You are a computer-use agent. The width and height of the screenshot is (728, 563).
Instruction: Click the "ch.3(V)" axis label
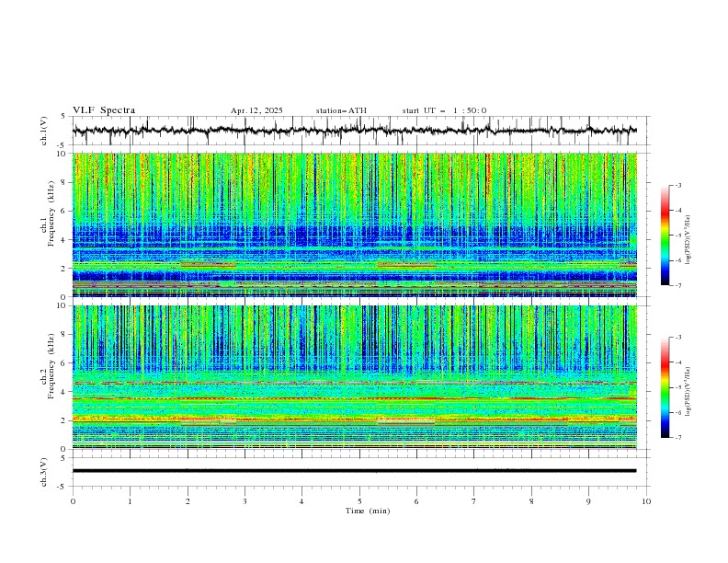44,472
